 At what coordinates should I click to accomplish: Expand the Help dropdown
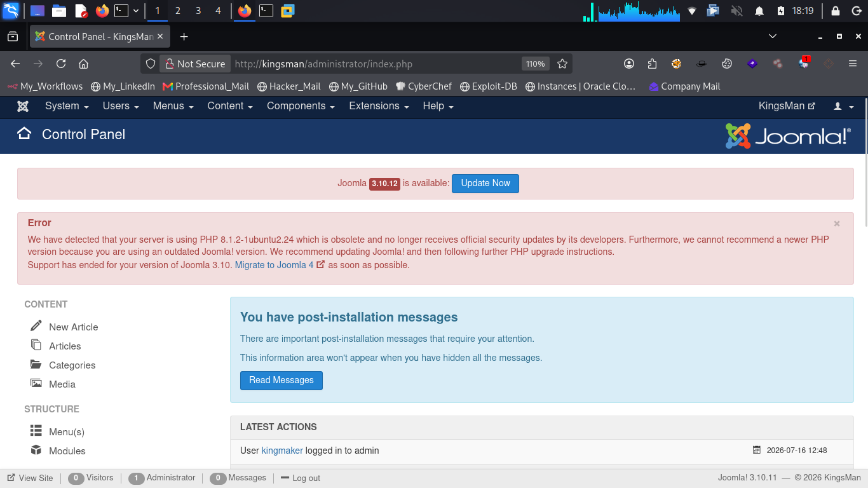(x=438, y=106)
